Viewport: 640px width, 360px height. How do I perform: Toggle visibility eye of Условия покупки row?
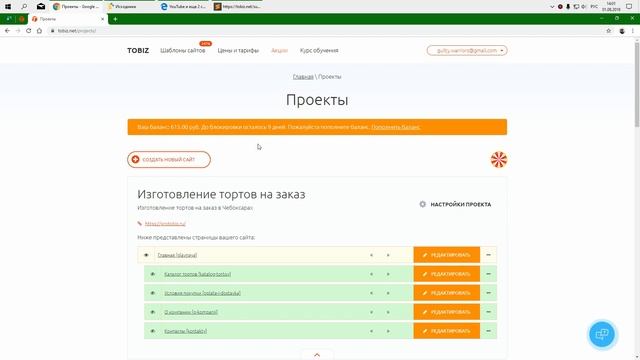(153, 293)
